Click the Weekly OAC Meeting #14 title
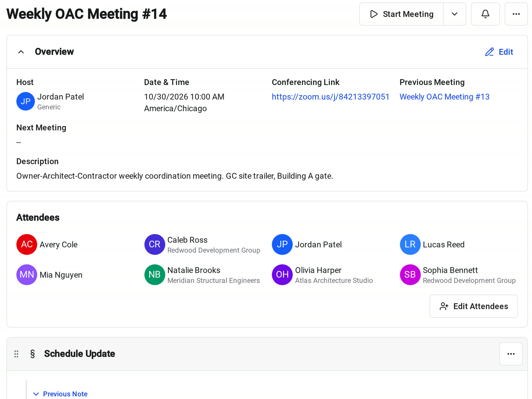Screen dimensions: 532x399 coord(86,14)
